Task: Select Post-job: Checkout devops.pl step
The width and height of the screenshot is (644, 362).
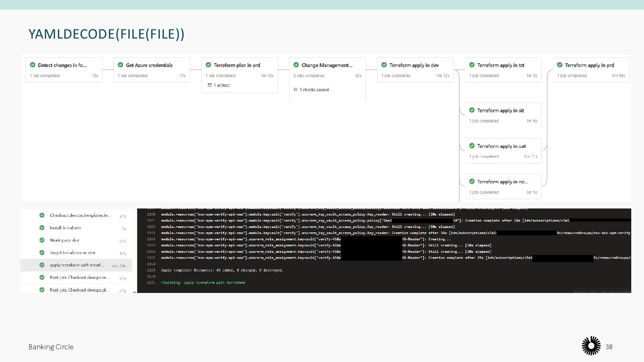Action: pos(79,290)
